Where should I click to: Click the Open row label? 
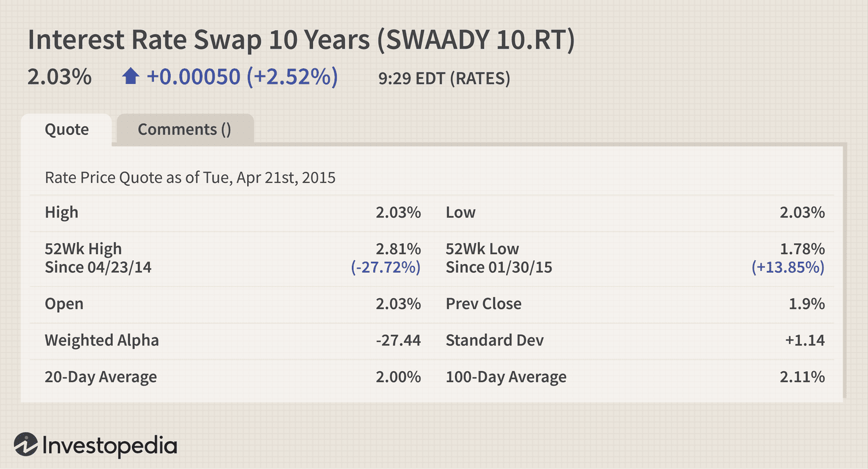click(x=64, y=304)
